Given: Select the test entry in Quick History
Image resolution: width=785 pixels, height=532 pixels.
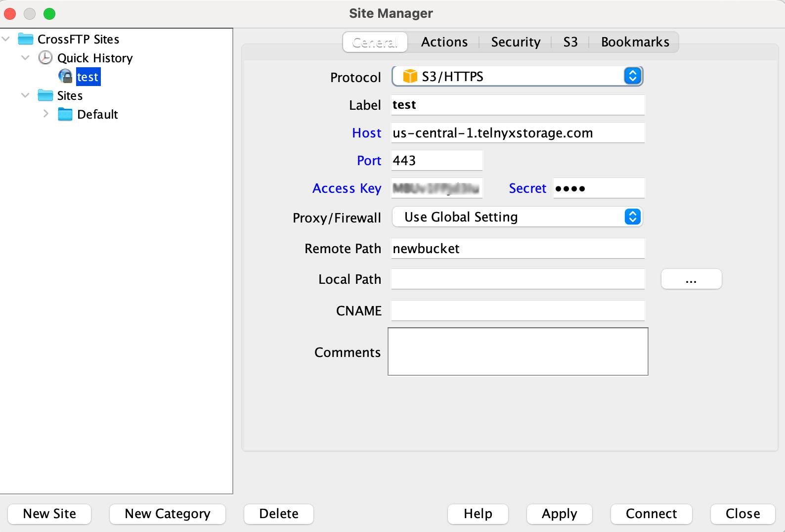Looking at the screenshot, I should click(x=88, y=77).
